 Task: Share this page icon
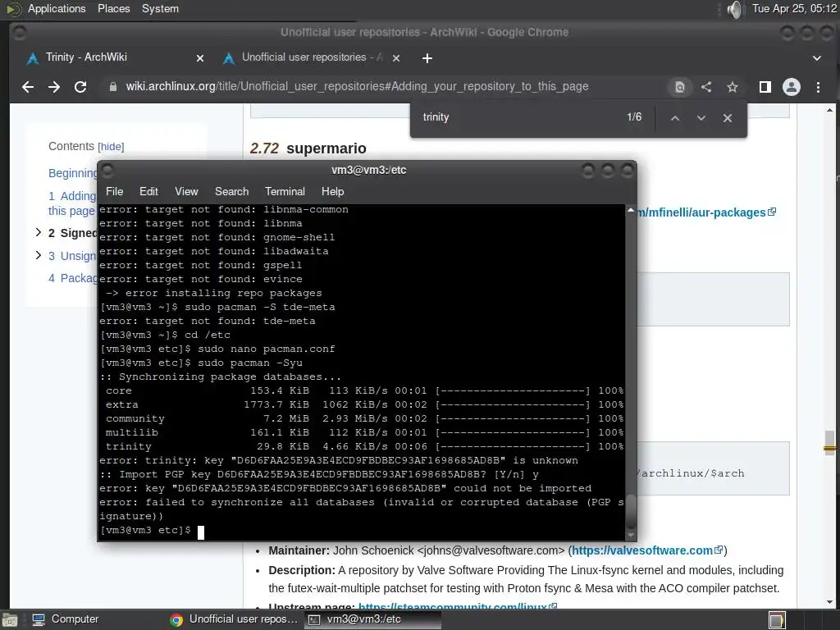(706, 87)
